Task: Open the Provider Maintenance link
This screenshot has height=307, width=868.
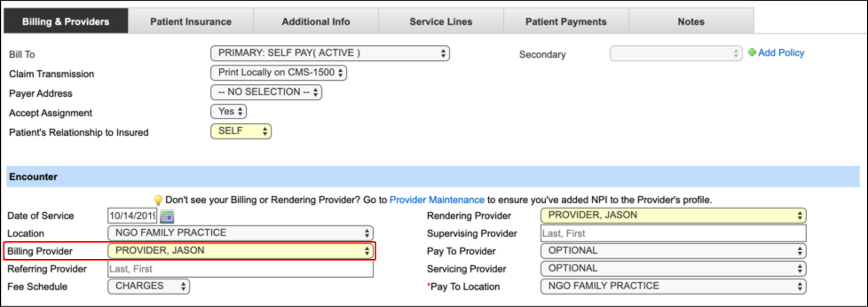Action: click(x=436, y=199)
